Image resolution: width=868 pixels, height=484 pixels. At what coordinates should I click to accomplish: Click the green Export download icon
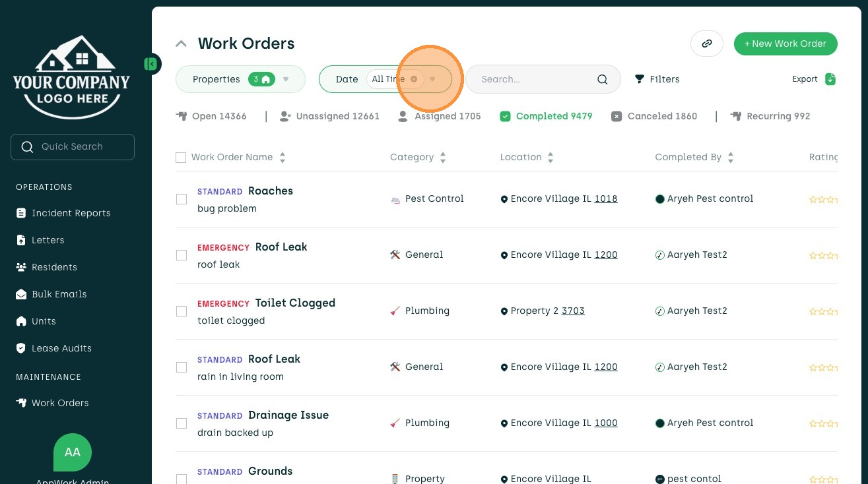830,79
